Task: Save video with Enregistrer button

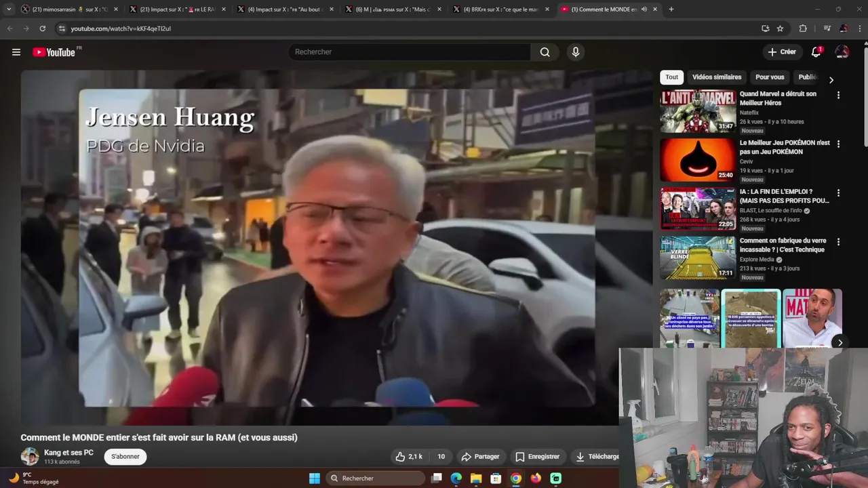Action: (538, 457)
